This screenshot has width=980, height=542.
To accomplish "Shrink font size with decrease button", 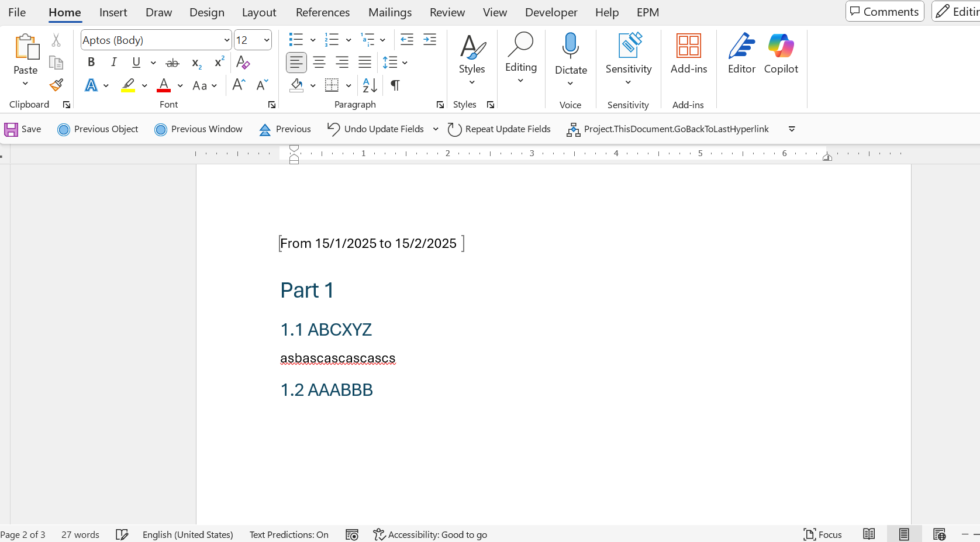I will click(x=262, y=85).
